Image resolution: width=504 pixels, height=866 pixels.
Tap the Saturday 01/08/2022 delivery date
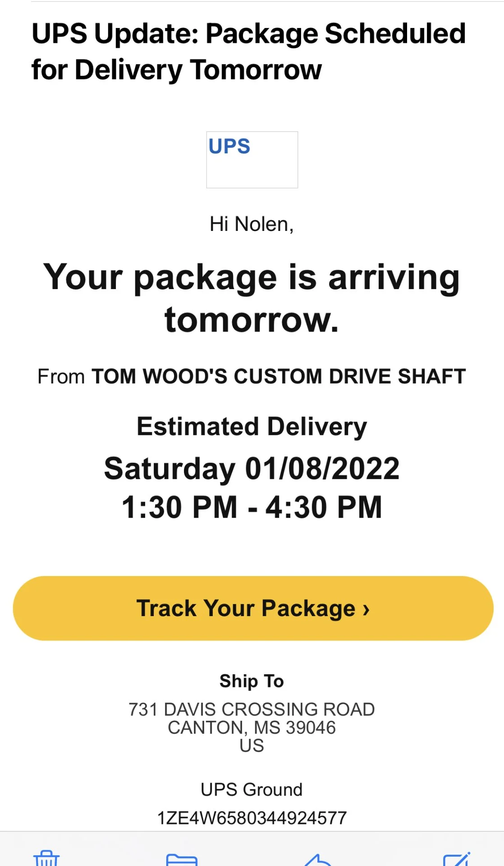click(x=252, y=469)
